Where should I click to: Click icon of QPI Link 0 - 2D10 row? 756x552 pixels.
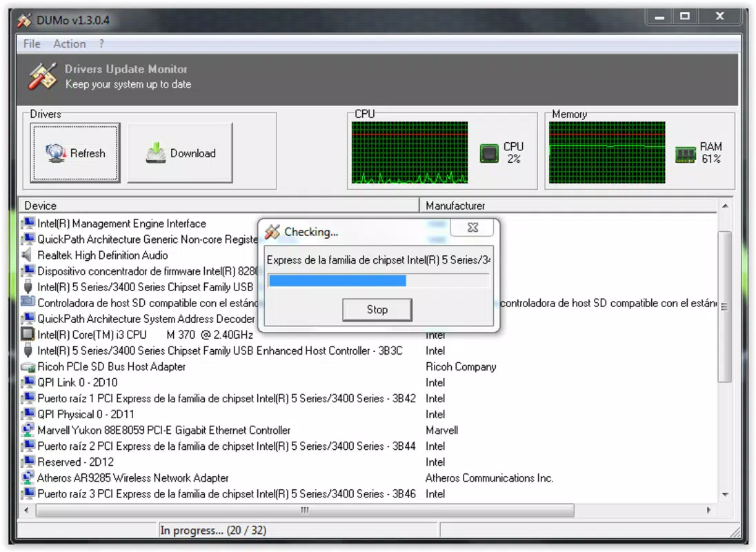(x=28, y=382)
